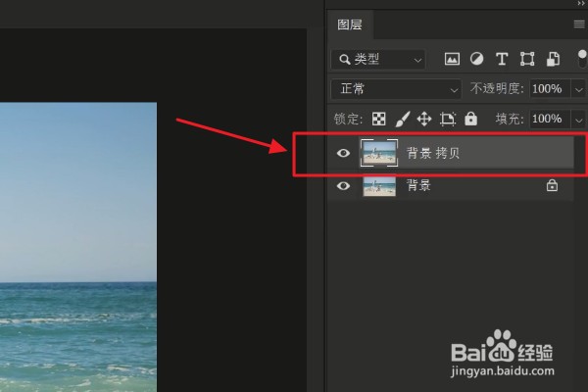Screen dimensions: 588x392
Task: Toggle layer filtering switch on or off
Action: [581, 59]
